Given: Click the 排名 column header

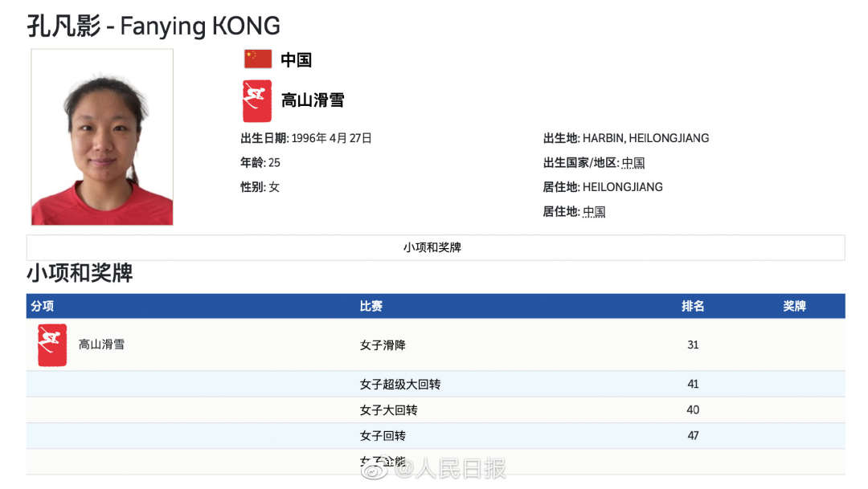Looking at the screenshot, I should tap(693, 306).
